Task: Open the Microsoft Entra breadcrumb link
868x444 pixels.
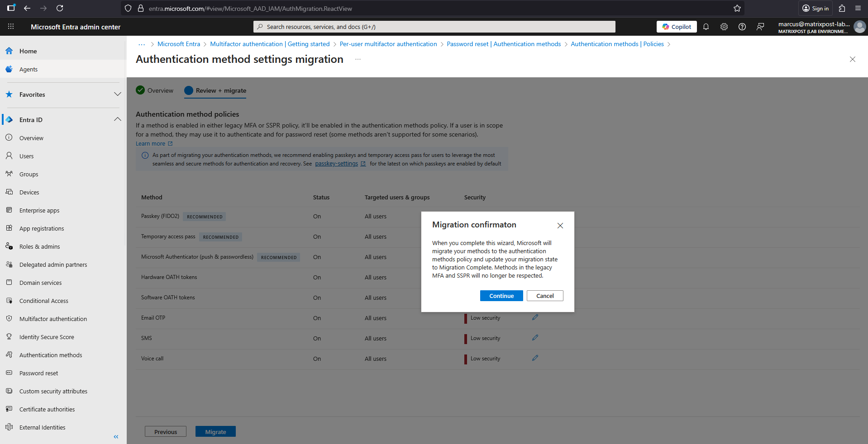Action: (179, 44)
